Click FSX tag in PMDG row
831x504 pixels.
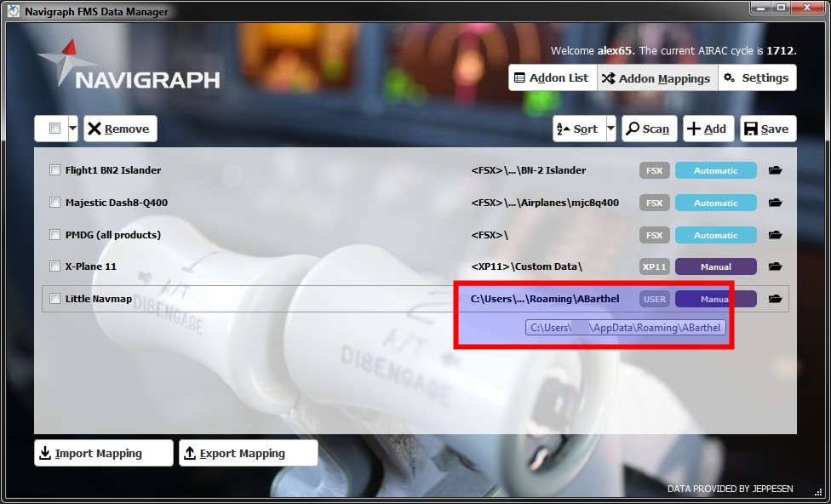pyautogui.click(x=655, y=235)
